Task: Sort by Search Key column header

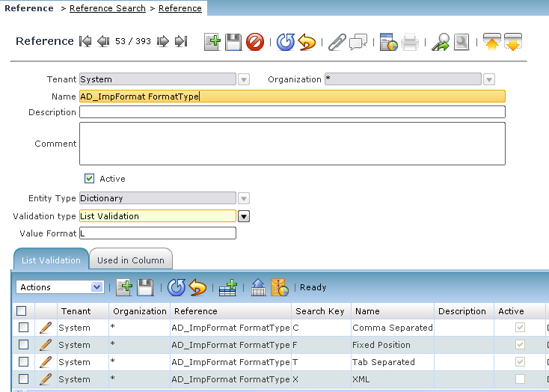Action: pyautogui.click(x=320, y=311)
